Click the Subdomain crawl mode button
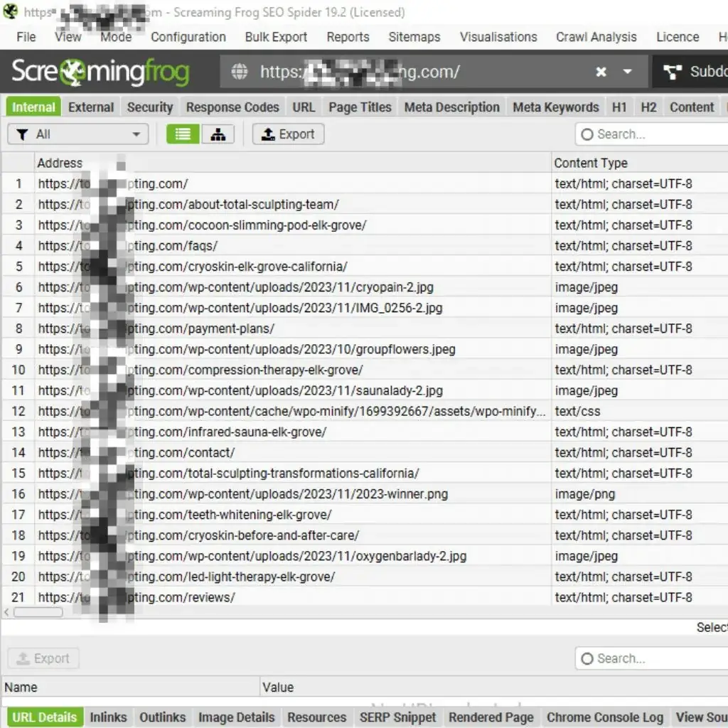The width and height of the screenshot is (728, 728). tap(691, 72)
